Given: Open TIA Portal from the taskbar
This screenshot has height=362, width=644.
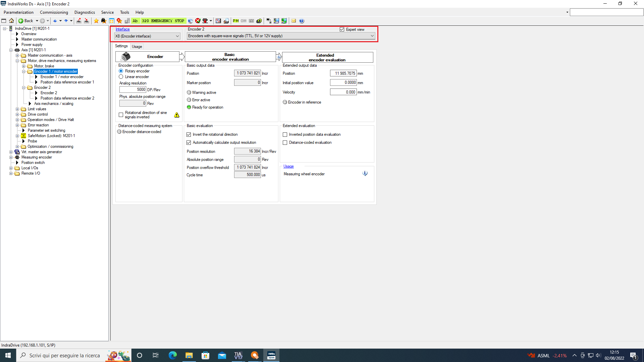Looking at the screenshot, I should click(238, 355).
